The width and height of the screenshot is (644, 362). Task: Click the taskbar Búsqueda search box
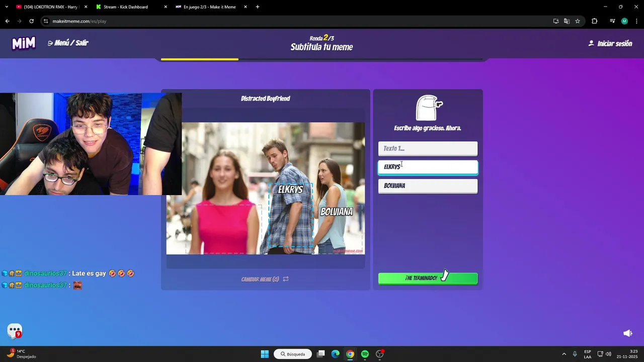pos(293,354)
